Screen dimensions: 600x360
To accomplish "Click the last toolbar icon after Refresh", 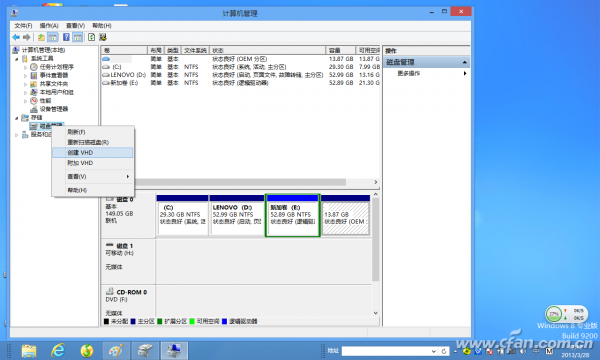I will click(103, 37).
